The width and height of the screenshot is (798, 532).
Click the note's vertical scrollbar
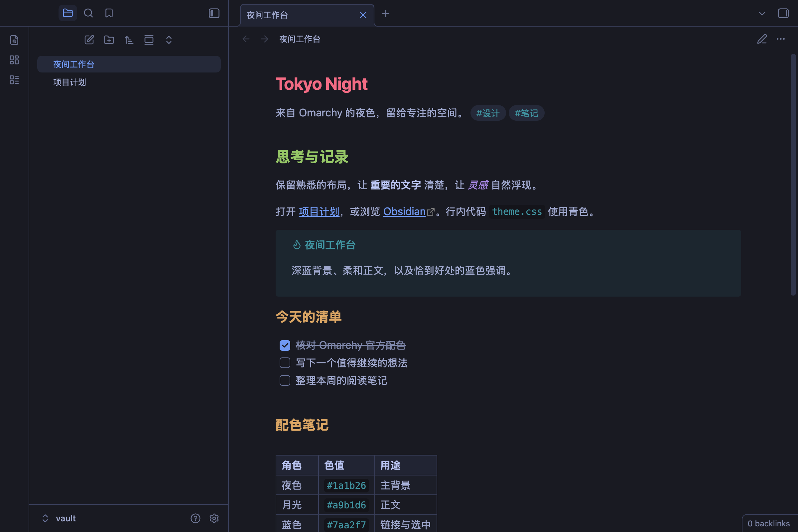pos(793,175)
